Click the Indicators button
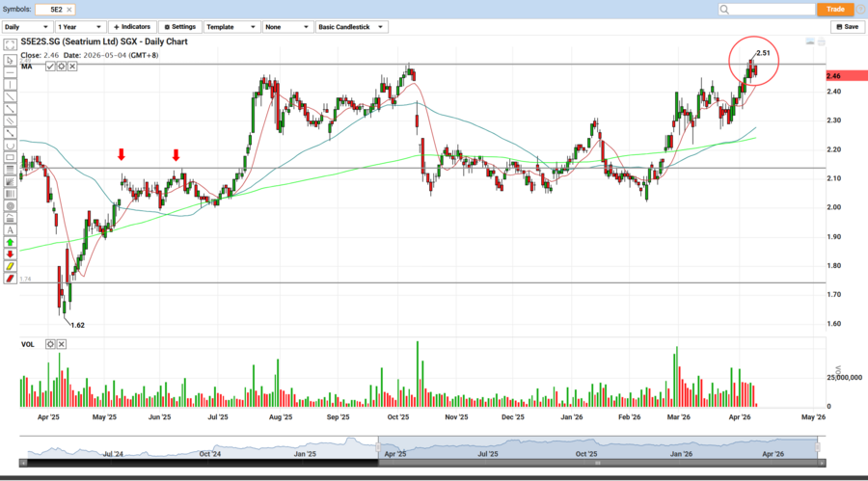The width and height of the screenshot is (868, 481). (x=132, y=27)
